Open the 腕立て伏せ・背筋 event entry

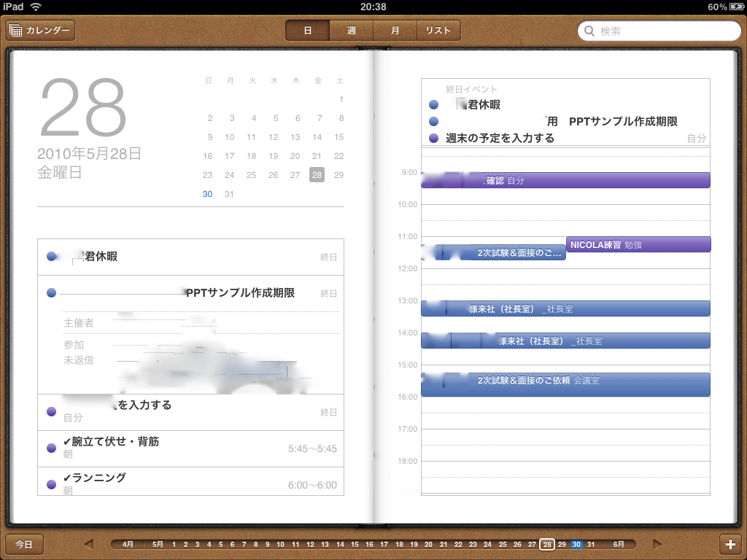190,446
